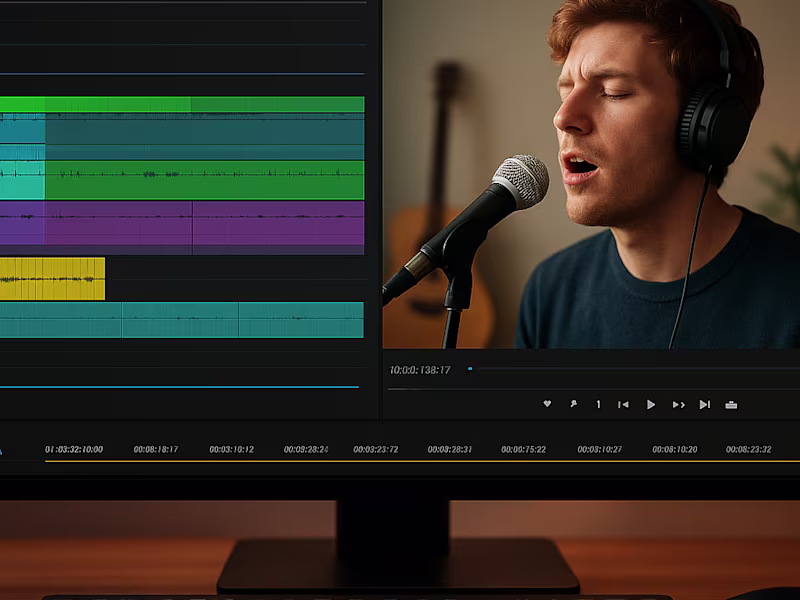Viewport: 800px width, 600px height.
Task: Click the Favorite heart icon in the transport bar
Action: [548, 404]
